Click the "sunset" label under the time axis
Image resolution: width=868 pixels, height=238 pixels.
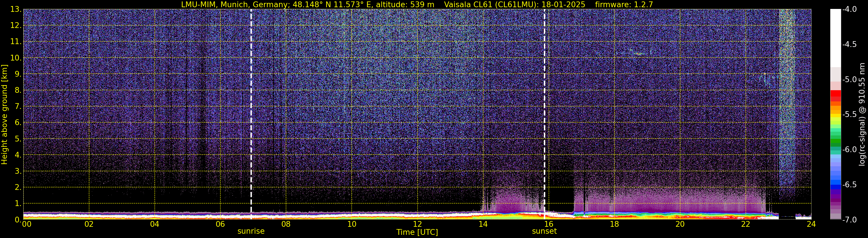[544, 231]
